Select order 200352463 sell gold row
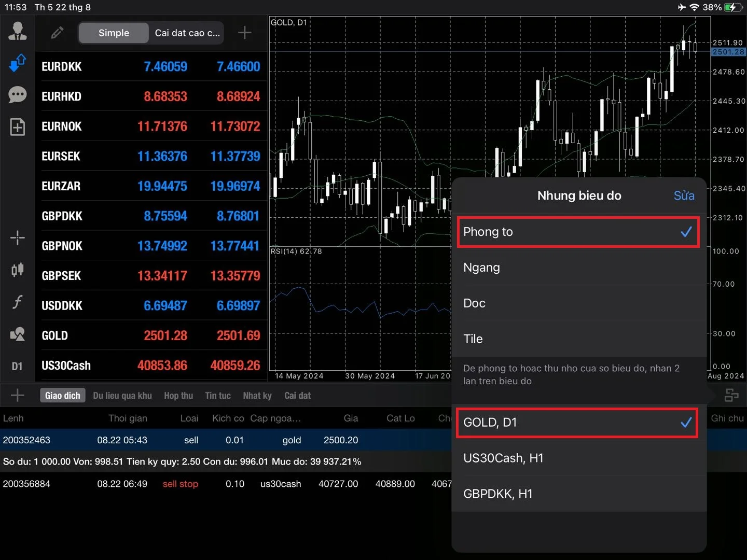 pos(226,440)
